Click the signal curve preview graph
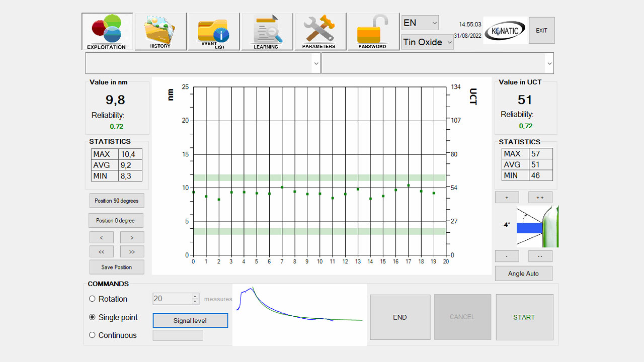 tap(299, 314)
